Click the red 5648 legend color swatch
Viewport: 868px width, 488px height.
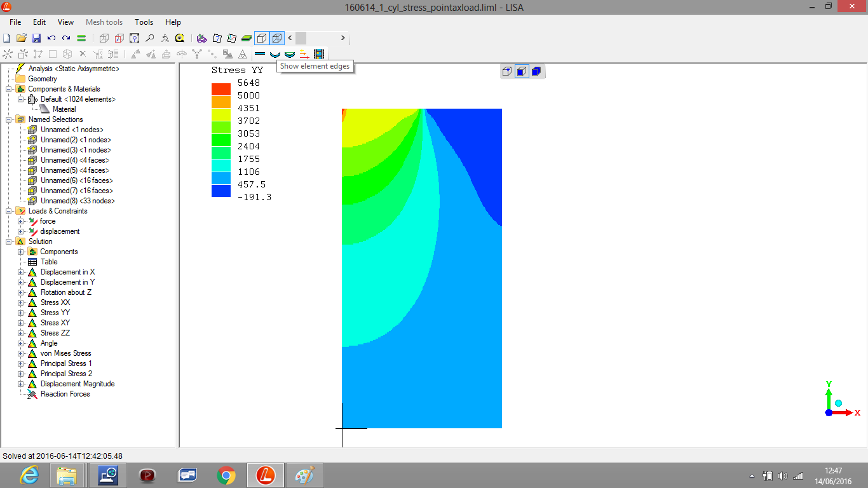click(221, 89)
